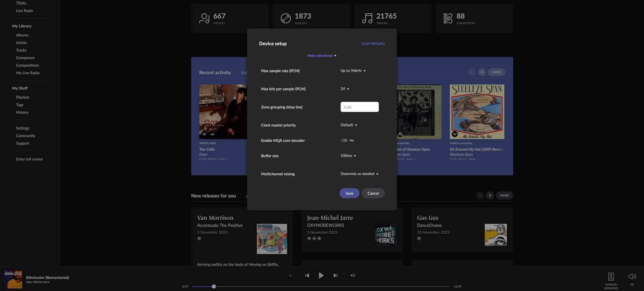
Task: Open Tracks in My Library
Action: (21, 50)
